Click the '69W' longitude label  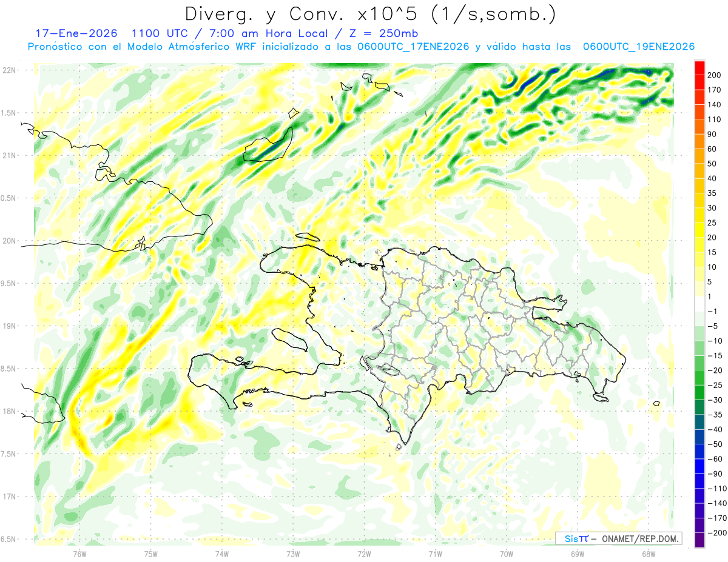pos(578,554)
